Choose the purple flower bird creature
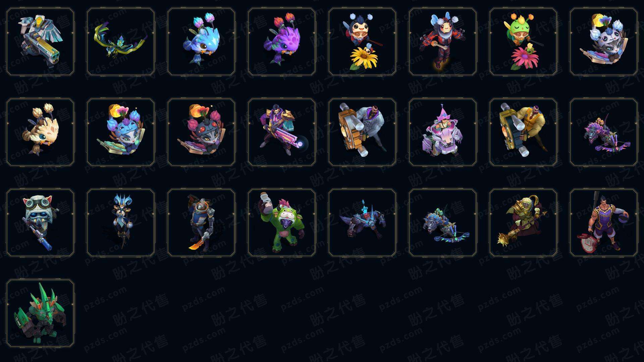The image size is (644, 362). coord(282,42)
